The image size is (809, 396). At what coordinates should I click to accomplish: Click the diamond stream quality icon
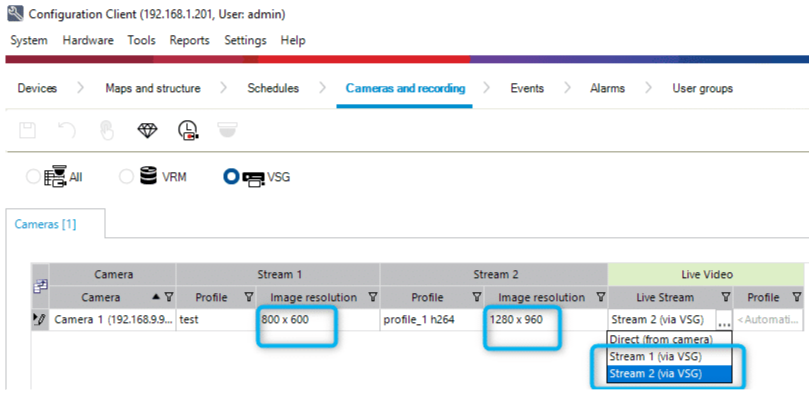(x=147, y=130)
